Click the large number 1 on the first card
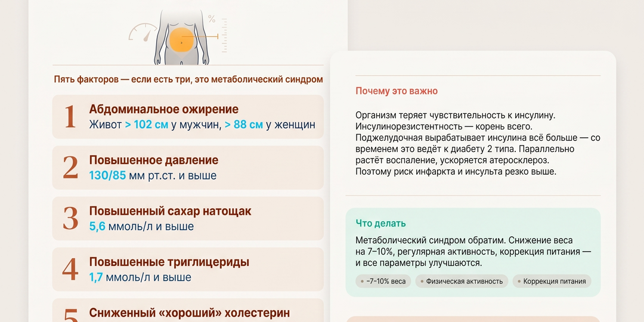This screenshot has height=322, width=644. 70,117
